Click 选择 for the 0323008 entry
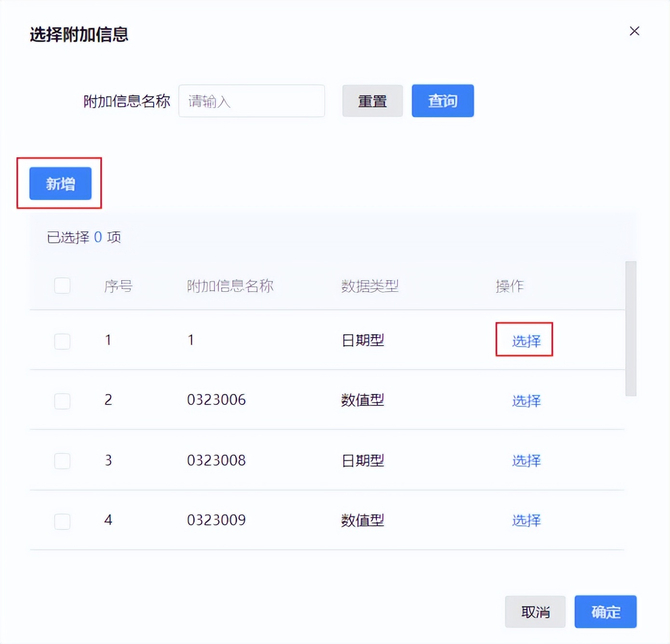Viewport: 670px width, 644px height. [525, 461]
